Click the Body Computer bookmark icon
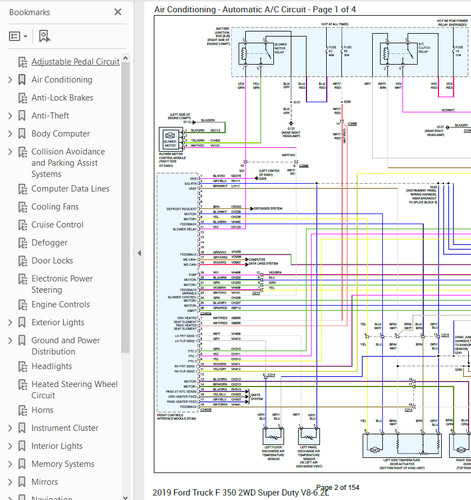The height and width of the screenshot is (500, 471). click(22, 134)
